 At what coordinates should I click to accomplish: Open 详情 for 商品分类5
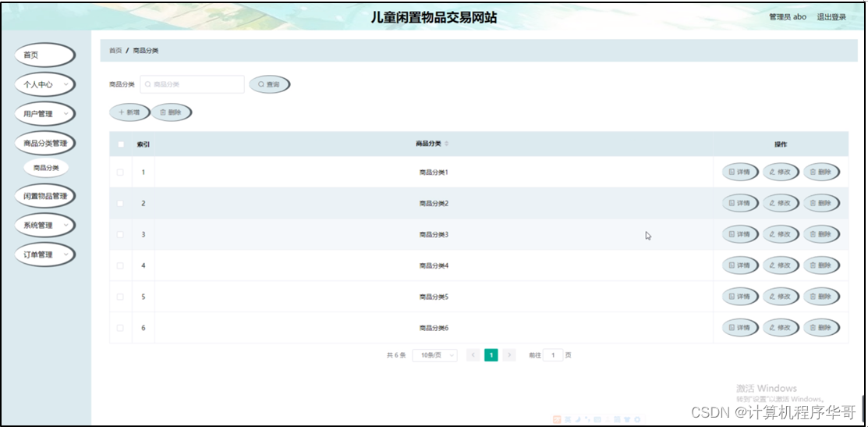[740, 297]
